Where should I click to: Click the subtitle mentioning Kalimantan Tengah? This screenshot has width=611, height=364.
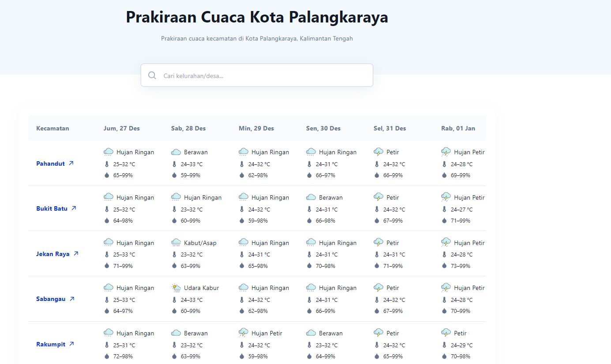[x=257, y=38]
